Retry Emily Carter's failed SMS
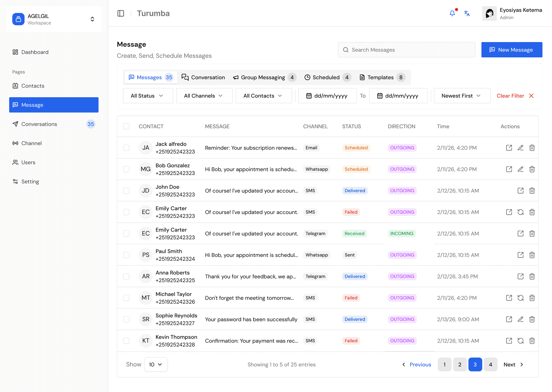 pos(520,212)
